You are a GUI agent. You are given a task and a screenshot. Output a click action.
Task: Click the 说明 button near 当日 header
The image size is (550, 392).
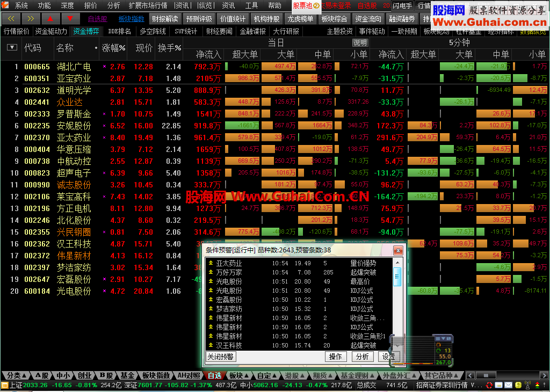coord(360,42)
